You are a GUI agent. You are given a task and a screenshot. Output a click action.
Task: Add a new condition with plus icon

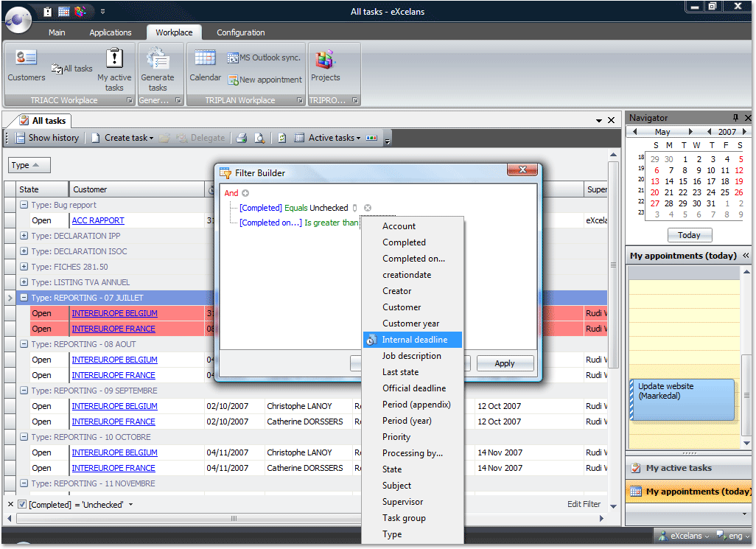click(246, 193)
